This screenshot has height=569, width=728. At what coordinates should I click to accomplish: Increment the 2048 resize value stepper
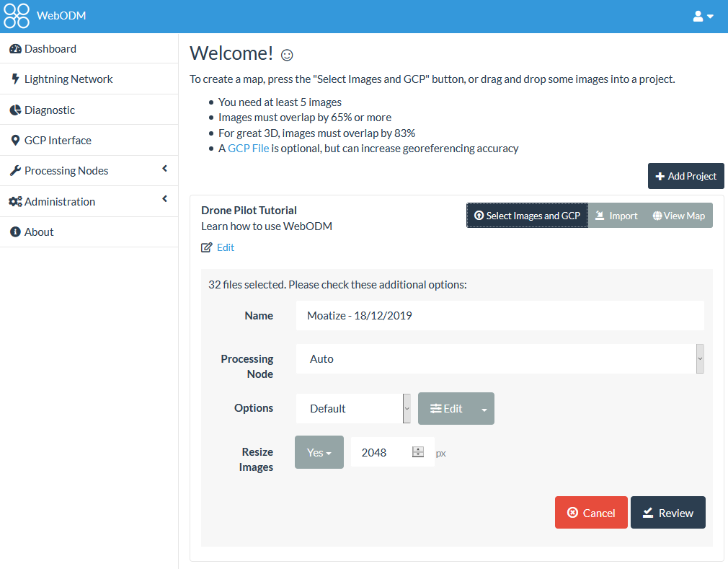418,449
